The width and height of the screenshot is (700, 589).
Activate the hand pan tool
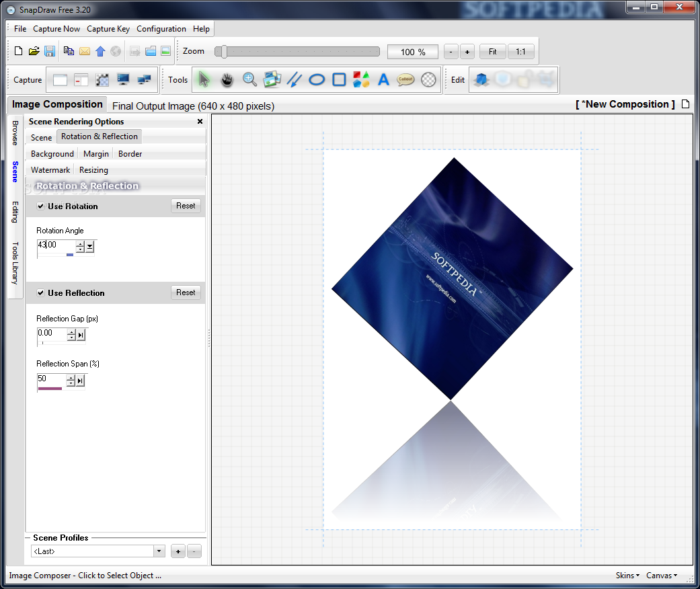point(227,79)
